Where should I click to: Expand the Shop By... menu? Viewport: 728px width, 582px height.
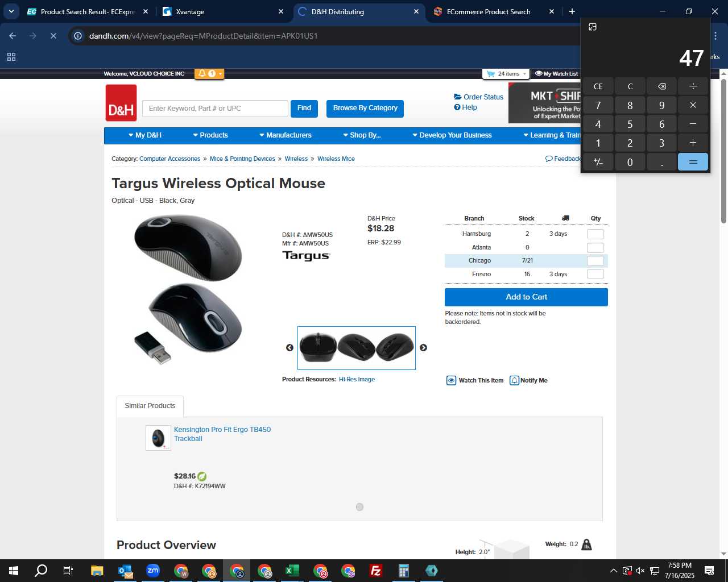(x=362, y=135)
